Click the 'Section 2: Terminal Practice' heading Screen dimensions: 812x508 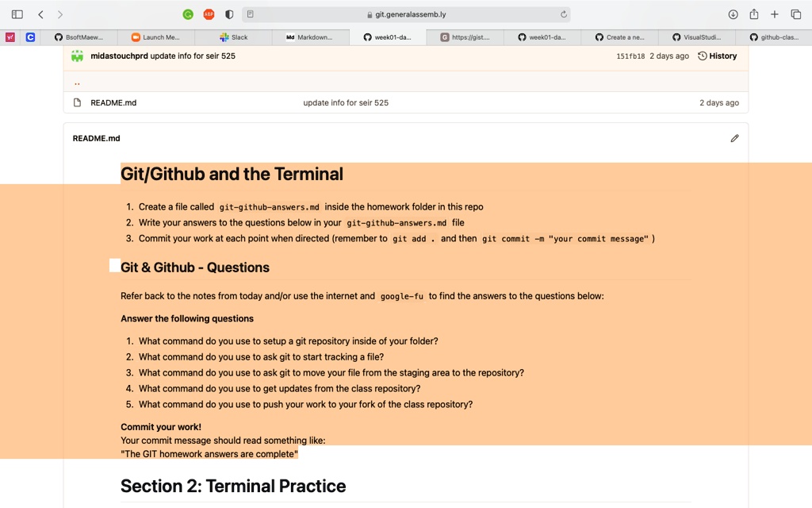[233, 487]
